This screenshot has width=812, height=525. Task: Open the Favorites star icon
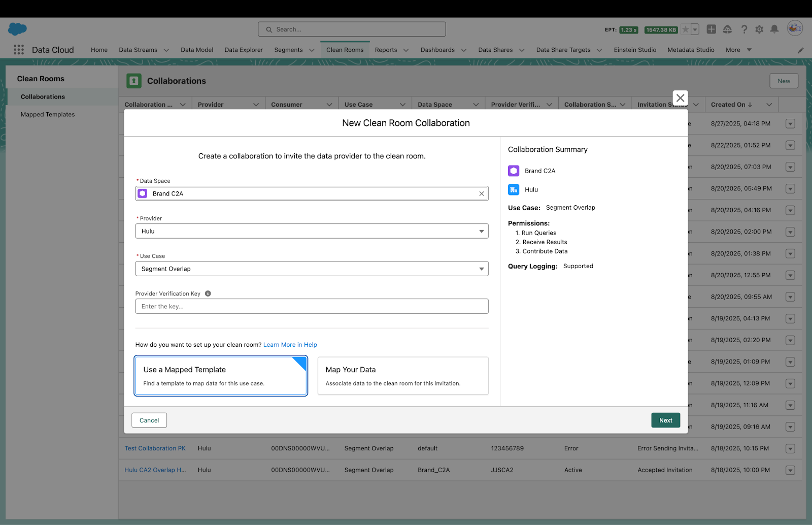point(686,29)
